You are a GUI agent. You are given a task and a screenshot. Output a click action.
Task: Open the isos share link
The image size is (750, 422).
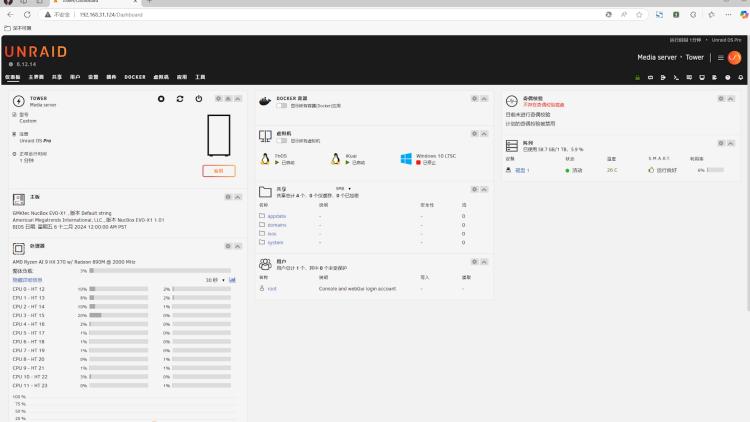(x=272, y=234)
